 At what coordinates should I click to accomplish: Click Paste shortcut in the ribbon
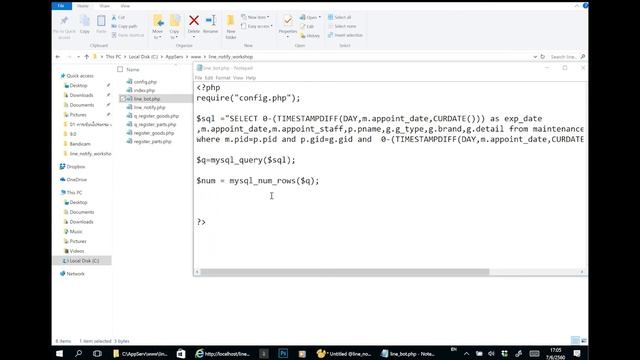tap(128, 35)
